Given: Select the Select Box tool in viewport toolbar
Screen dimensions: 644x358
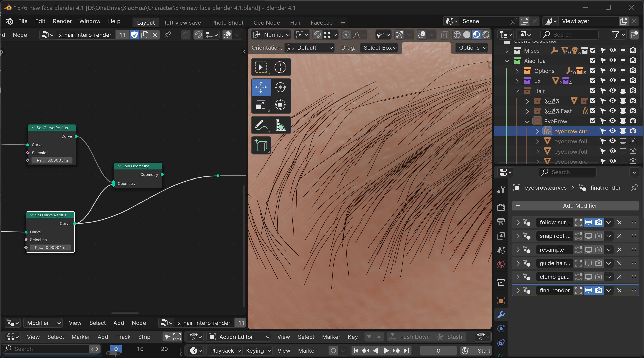Looking at the screenshot, I should [261, 67].
